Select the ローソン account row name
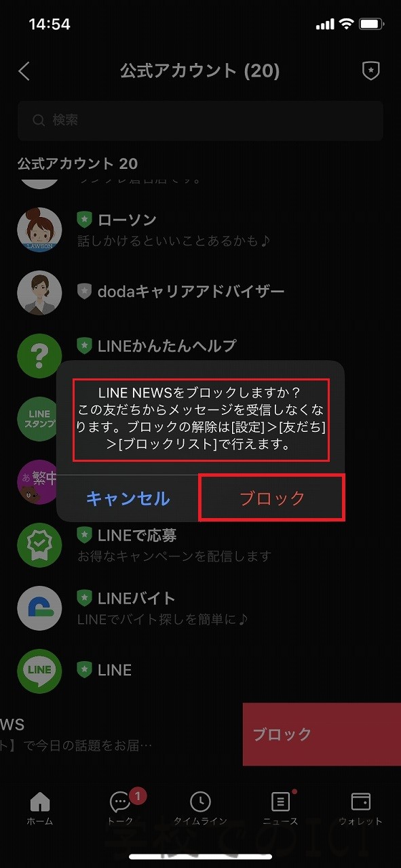This screenshot has width=401, height=868. click(127, 220)
